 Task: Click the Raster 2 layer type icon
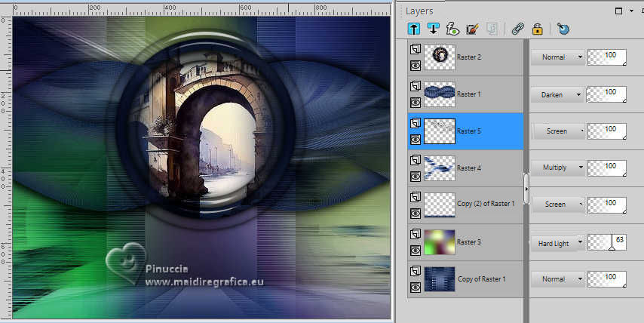416,49
